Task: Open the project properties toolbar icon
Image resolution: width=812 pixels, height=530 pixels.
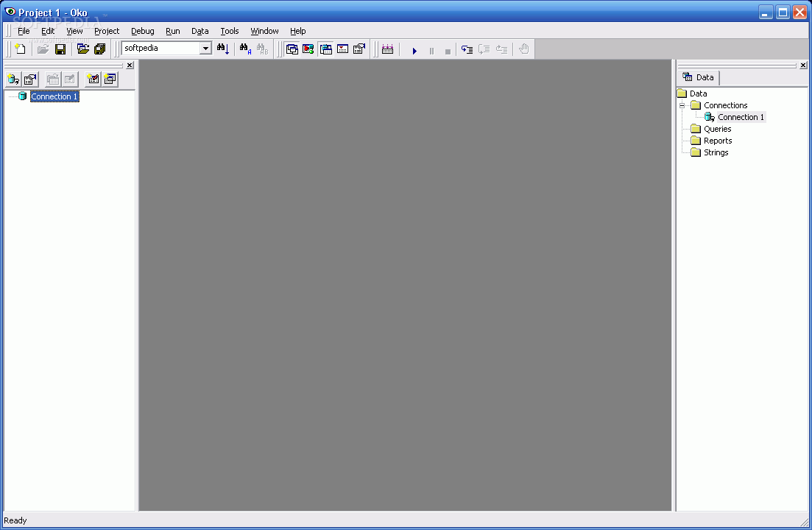Action: tap(359, 49)
